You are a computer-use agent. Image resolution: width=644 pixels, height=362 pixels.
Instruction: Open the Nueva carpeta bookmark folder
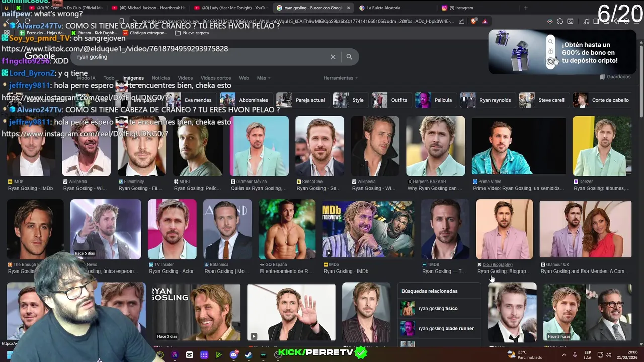pyautogui.click(x=192, y=33)
